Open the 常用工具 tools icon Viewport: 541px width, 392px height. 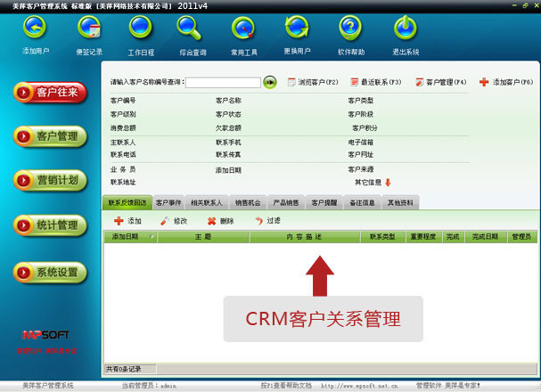243,28
